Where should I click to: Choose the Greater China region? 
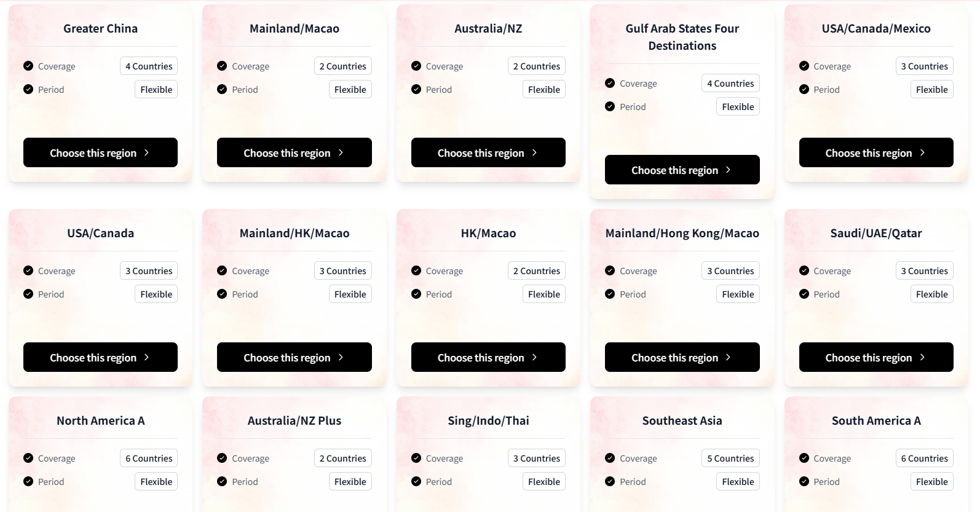coord(100,152)
